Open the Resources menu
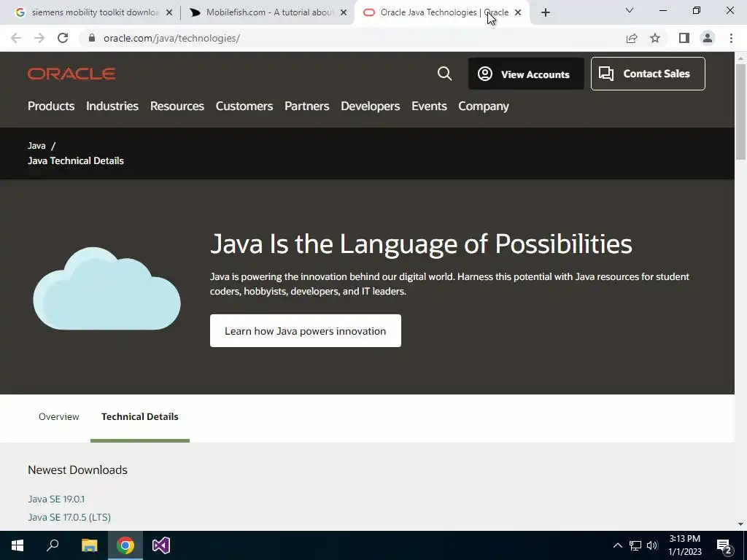 click(177, 106)
